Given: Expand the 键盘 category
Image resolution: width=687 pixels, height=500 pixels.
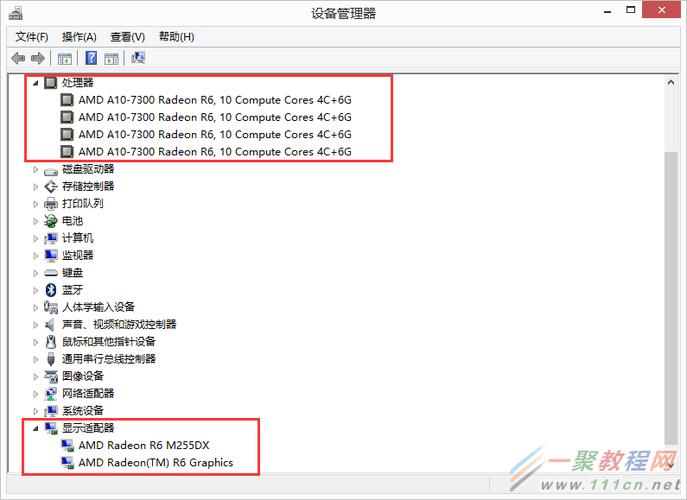Looking at the screenshot, I should pyautogui.click(x=36, y=273).
